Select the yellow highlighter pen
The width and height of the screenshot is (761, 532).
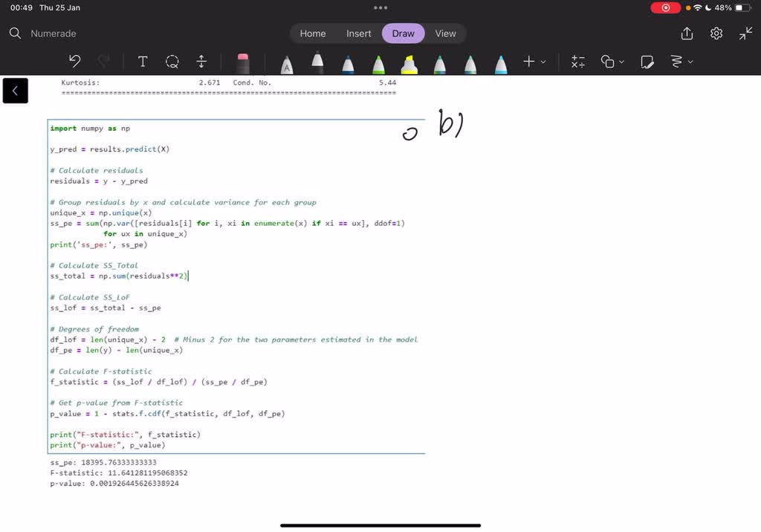(409, 63)
